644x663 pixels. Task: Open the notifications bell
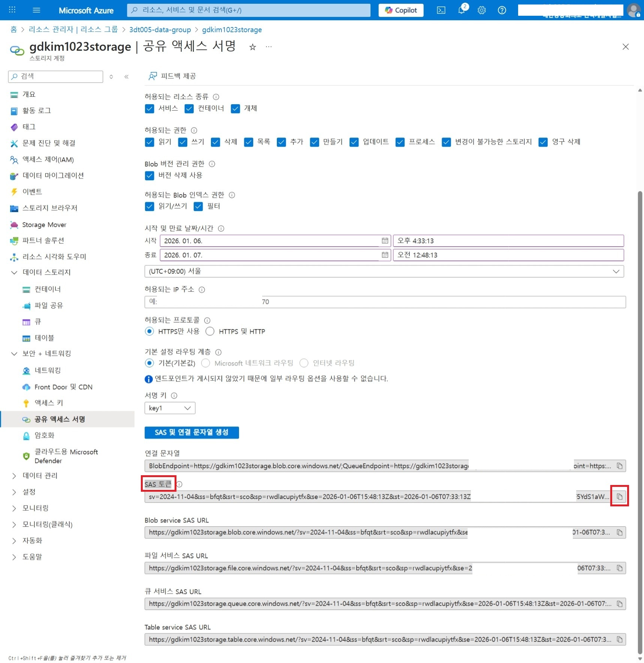462,10
